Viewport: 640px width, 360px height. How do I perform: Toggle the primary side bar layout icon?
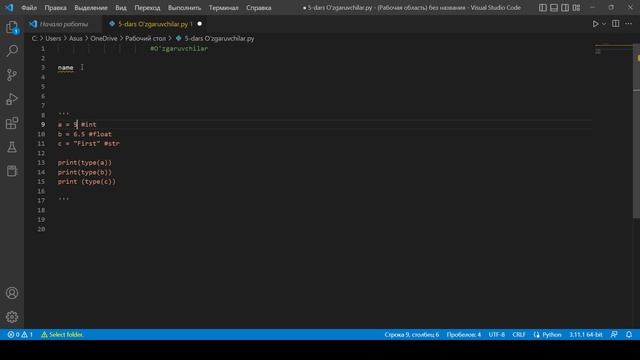point(542,8)
